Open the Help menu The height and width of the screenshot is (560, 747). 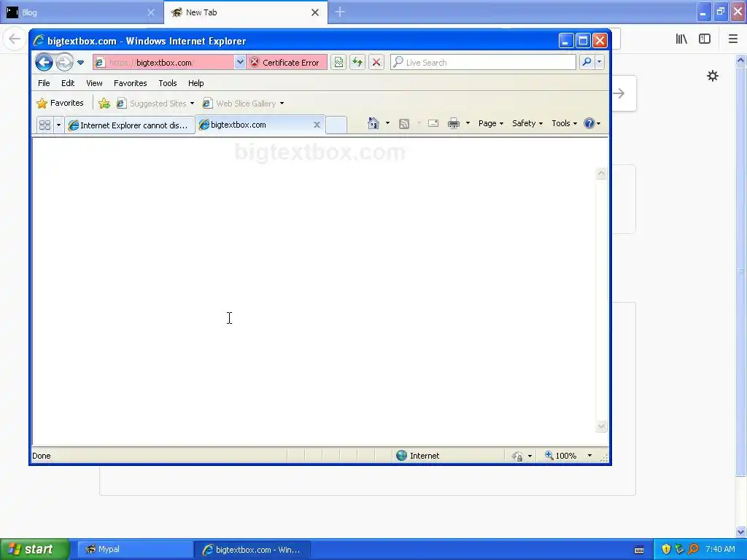(x=196, y=83)
